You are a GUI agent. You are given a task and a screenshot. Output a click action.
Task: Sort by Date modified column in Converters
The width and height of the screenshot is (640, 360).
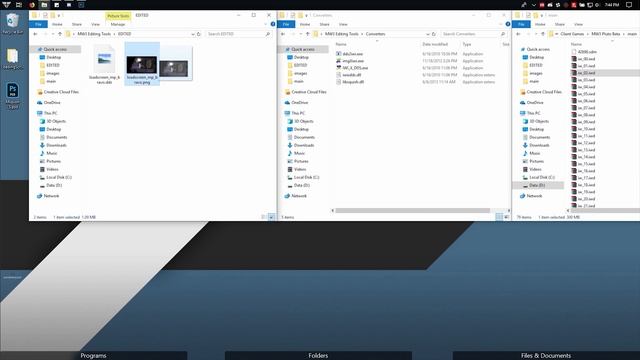tap(435, 44)
